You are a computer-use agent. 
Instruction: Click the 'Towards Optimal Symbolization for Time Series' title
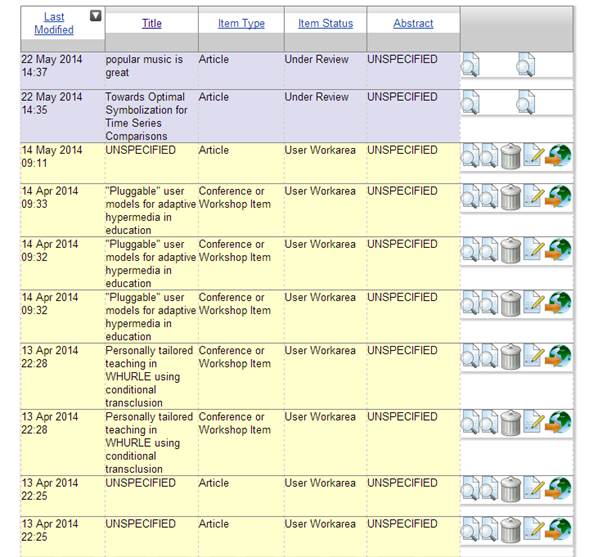[x=146, y=110]
